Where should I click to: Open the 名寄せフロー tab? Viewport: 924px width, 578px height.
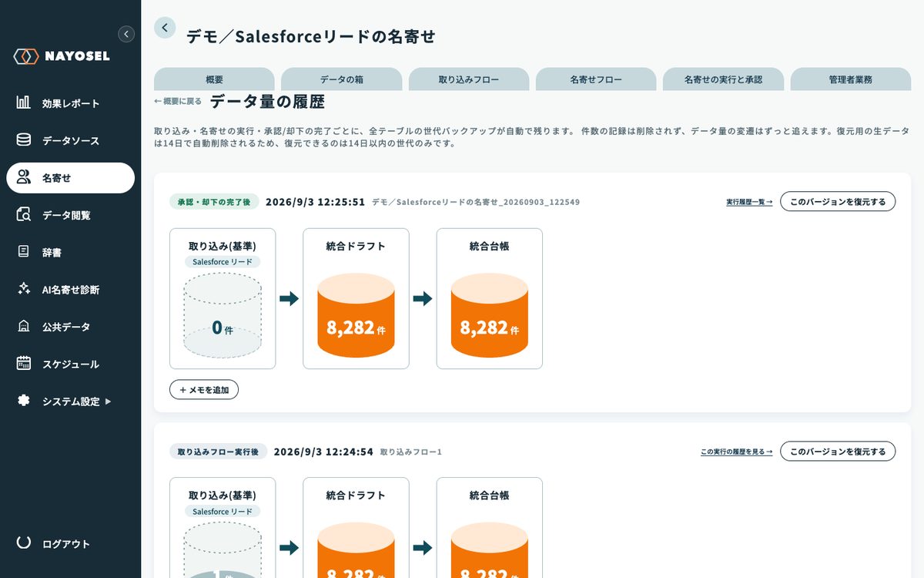596,79
